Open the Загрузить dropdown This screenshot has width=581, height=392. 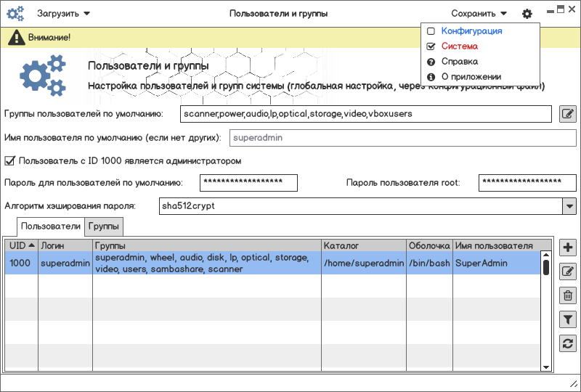coord(63,14)
